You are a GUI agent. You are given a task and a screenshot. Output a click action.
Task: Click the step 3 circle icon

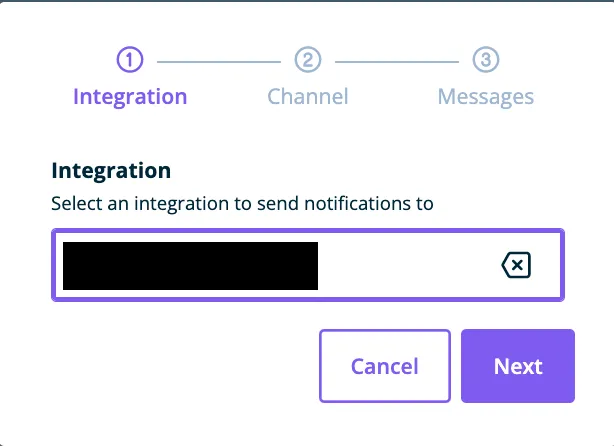pyautogui.click(x=485, y=60)
